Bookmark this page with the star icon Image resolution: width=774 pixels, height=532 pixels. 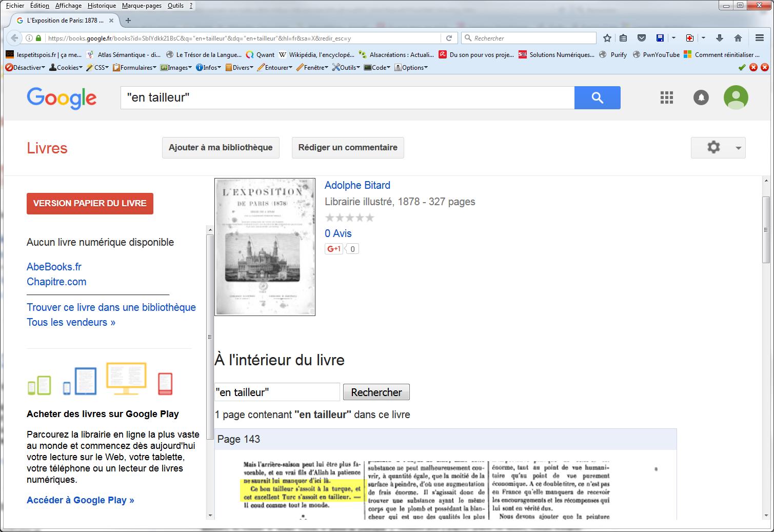point(607,38)
